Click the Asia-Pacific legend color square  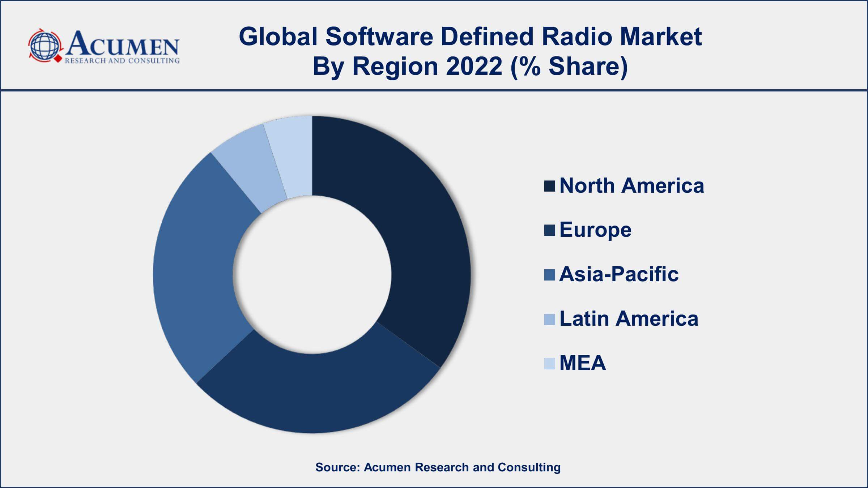(549, 275)
